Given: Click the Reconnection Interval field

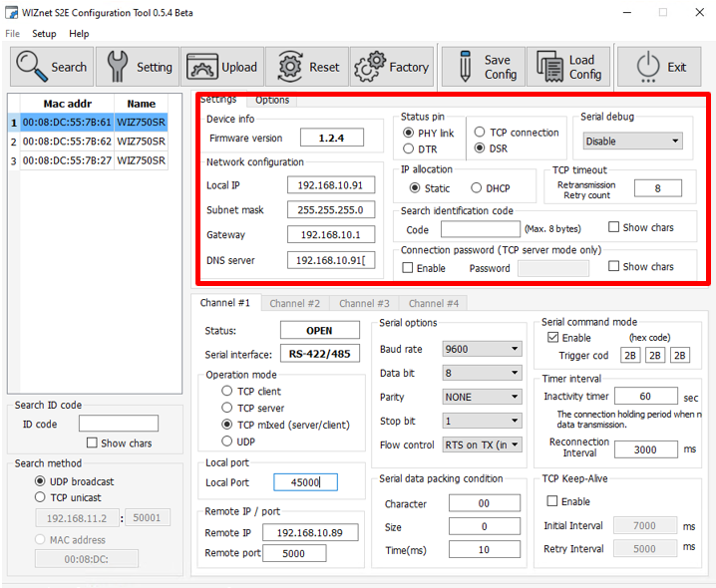Looking at the screenshot, I should (646, 449).
